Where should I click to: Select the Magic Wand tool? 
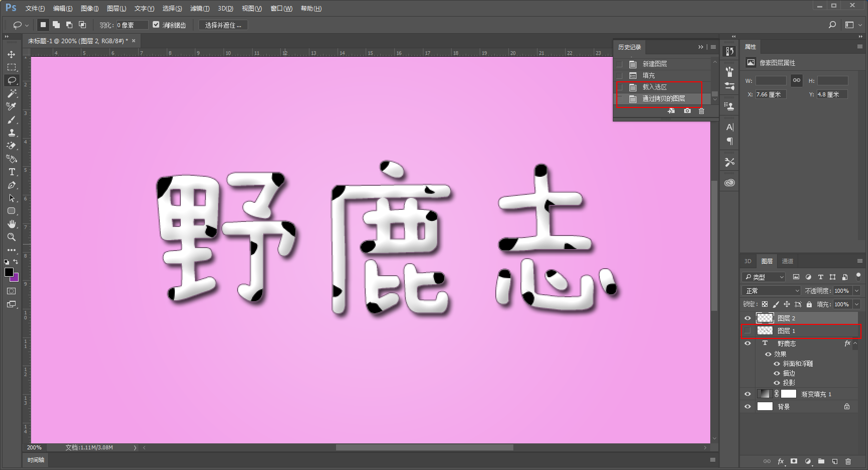[11, 93]
